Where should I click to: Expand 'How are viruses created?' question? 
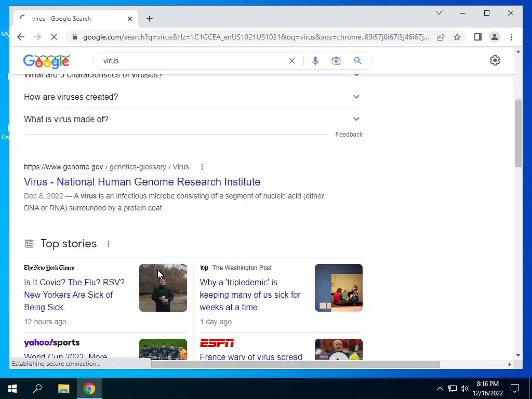coord(193,97)
